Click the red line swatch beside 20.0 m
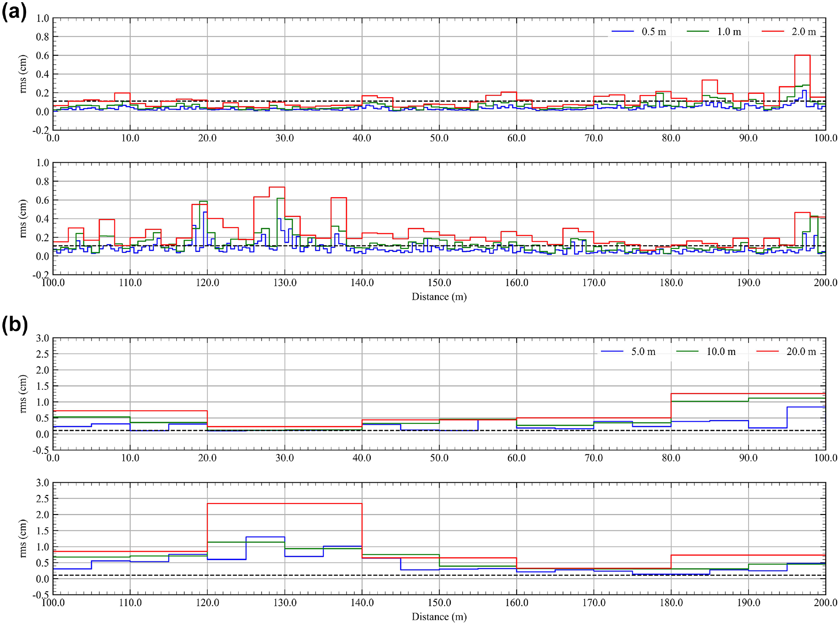This screenshot has height=625, width=840. [768, 352]
